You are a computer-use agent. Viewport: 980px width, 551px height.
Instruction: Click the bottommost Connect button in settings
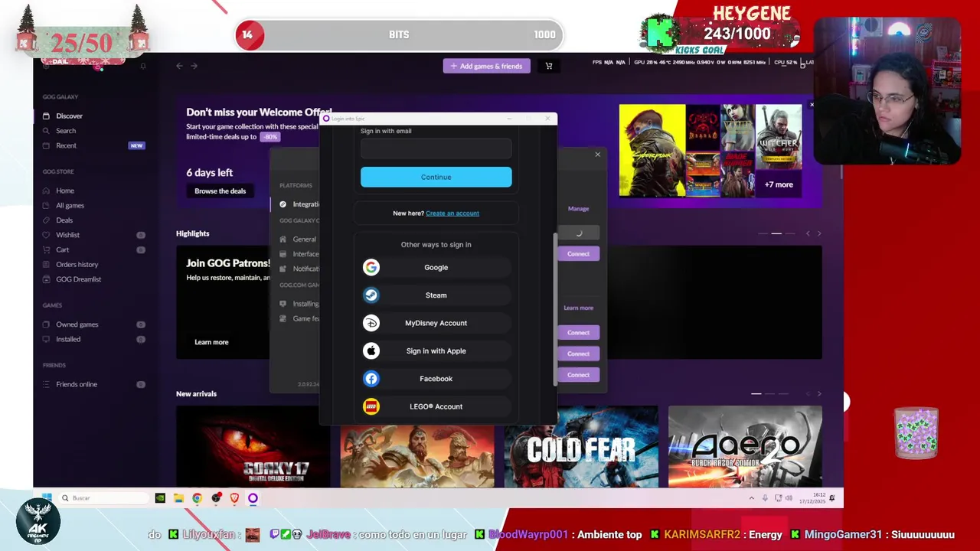click(578, 375)
